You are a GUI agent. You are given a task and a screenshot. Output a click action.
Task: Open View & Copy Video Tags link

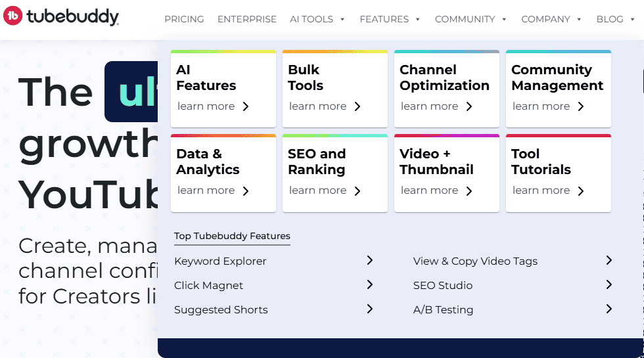pyautogui.click(x=475, y=261)
